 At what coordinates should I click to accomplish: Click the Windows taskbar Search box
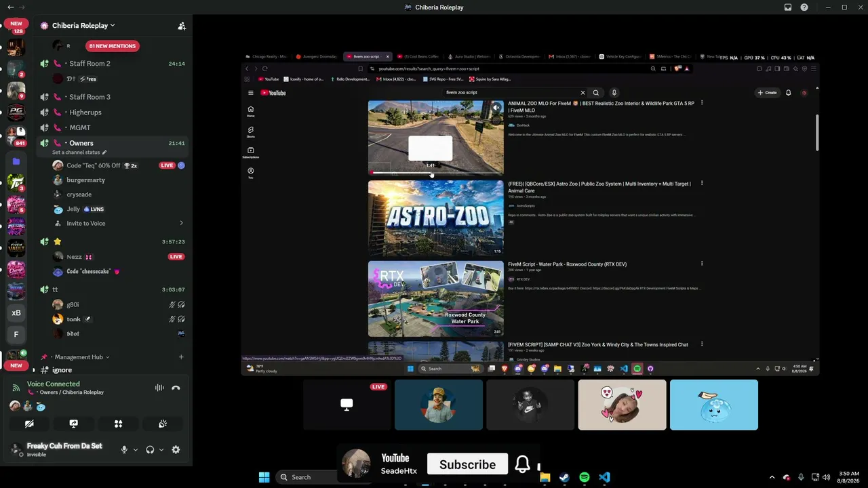pyautogui.click(x=307, y=477)
